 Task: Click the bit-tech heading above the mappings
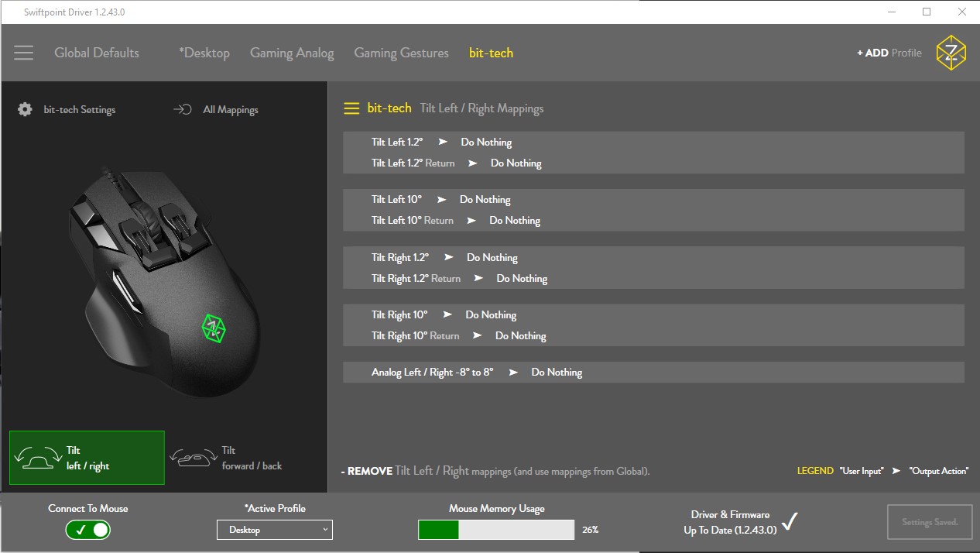tap(389, 108)
